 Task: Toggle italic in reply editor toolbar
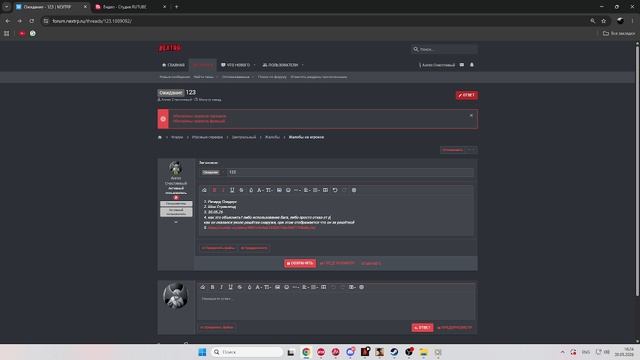click(x=221, y=287)
